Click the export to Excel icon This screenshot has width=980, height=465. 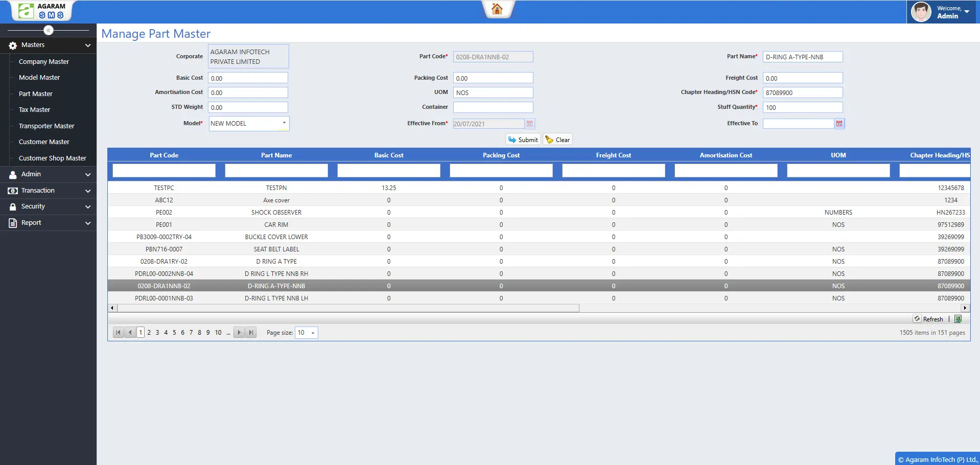click(x=958, y=319)
